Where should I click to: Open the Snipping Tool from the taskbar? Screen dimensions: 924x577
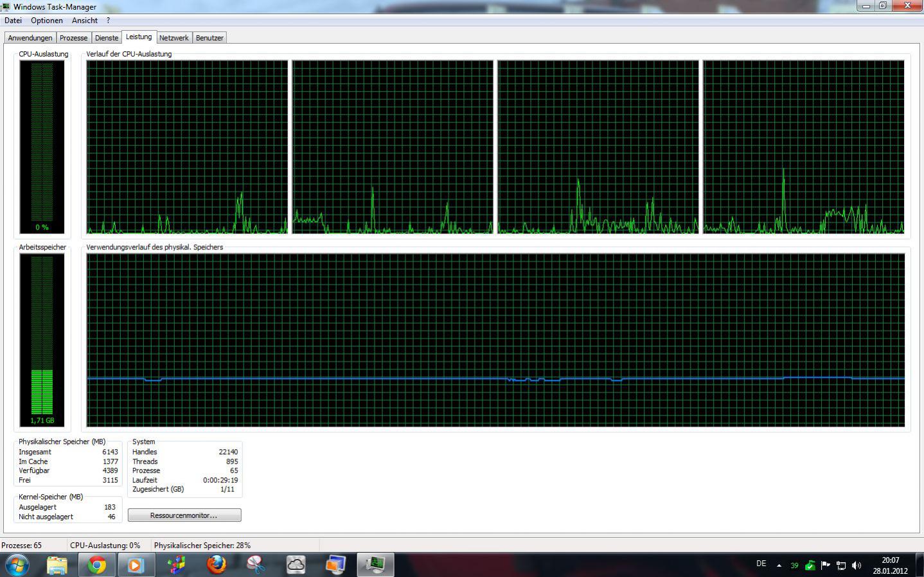point(256,565)
